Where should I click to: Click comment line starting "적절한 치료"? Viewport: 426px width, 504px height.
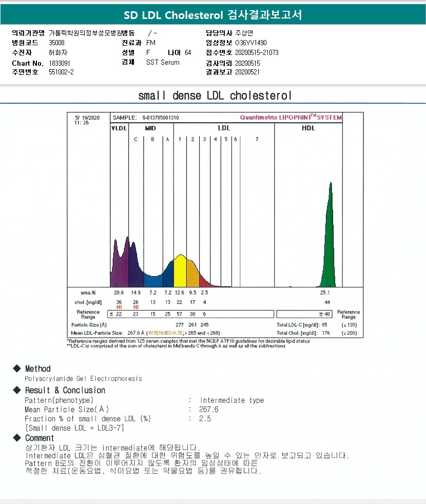(x=143, y=471)
